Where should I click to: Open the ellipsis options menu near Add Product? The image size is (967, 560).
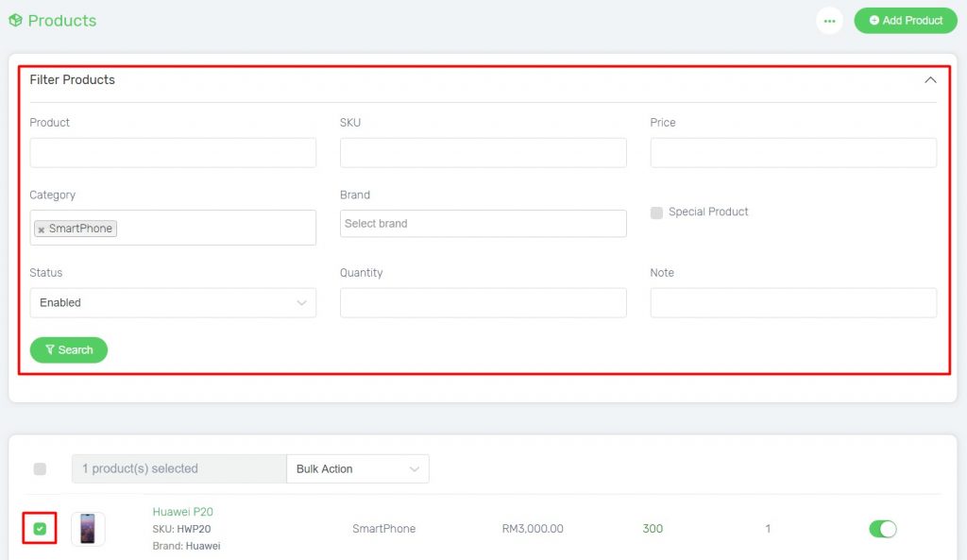pyautogui.click(x=829, y=20)
